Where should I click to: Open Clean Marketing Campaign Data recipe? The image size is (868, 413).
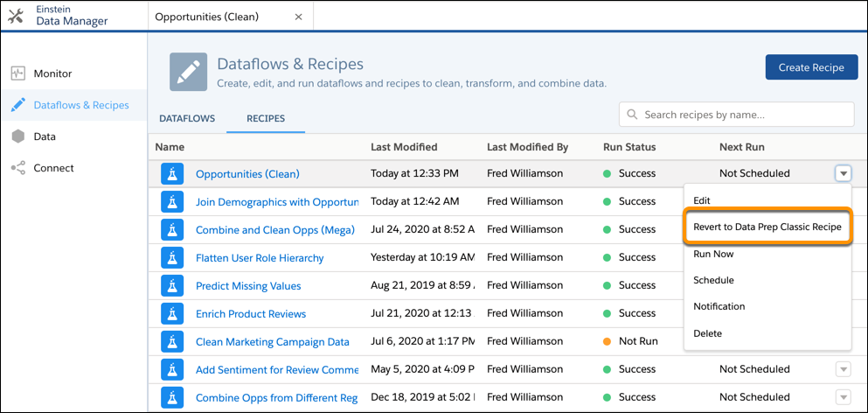click(x=273, y=342)
